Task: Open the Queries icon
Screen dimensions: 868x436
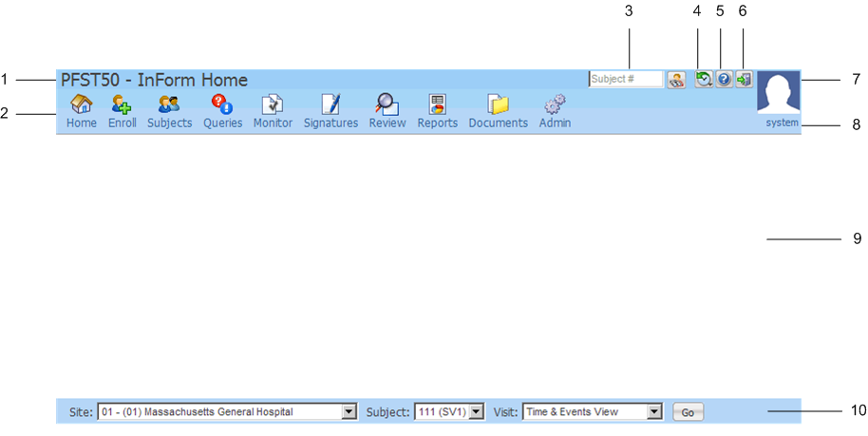Action: coord(222,104)
